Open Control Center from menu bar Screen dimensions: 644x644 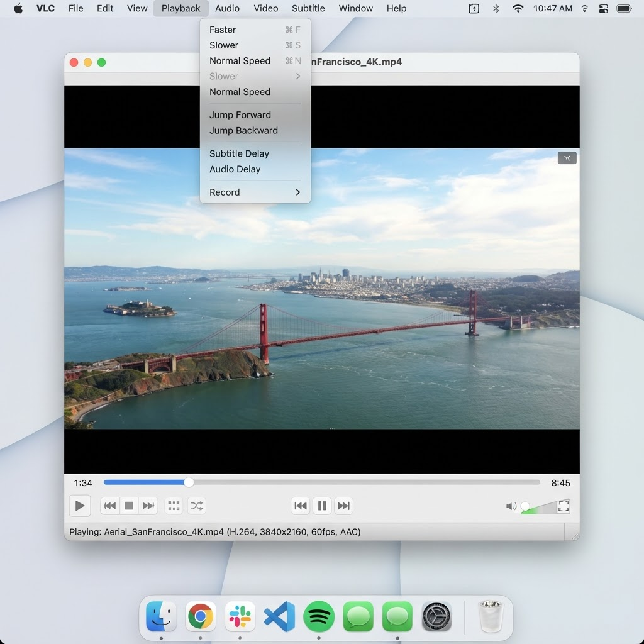(x=603, y=8)
